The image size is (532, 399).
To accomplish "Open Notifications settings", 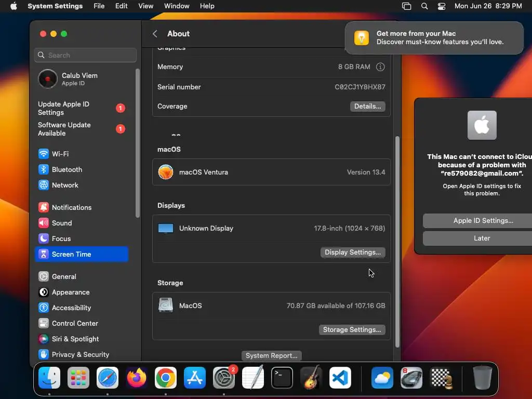I will coord(82,207).
